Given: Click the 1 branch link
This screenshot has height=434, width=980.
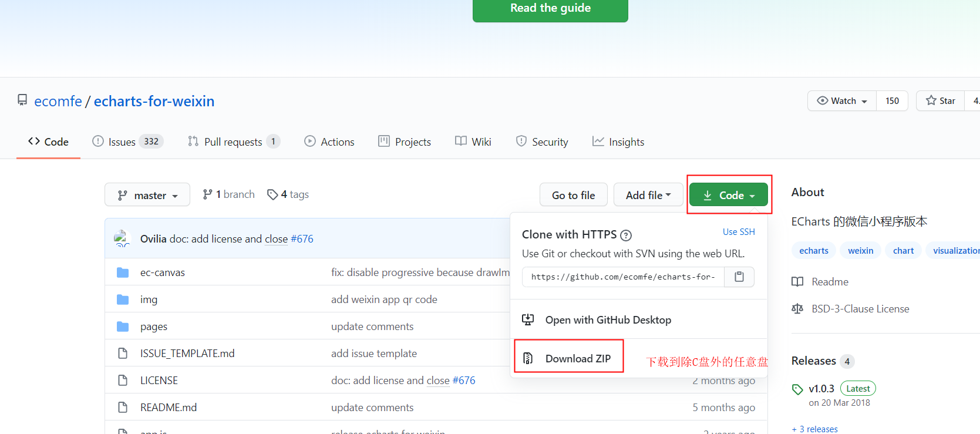Looking at the screenshot, I should coord(229,194).
